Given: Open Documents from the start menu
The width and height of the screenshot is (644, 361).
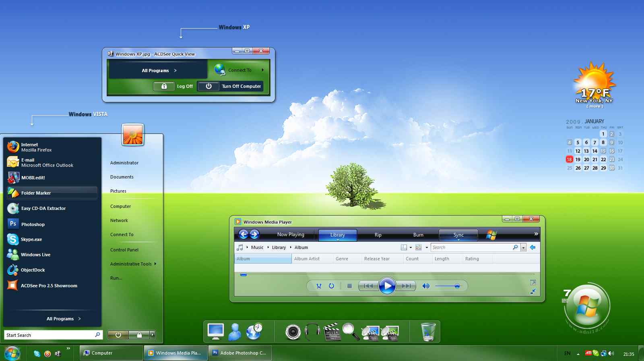Looking at the screenshot, I should pyautogui.click(x=122, y=177).
